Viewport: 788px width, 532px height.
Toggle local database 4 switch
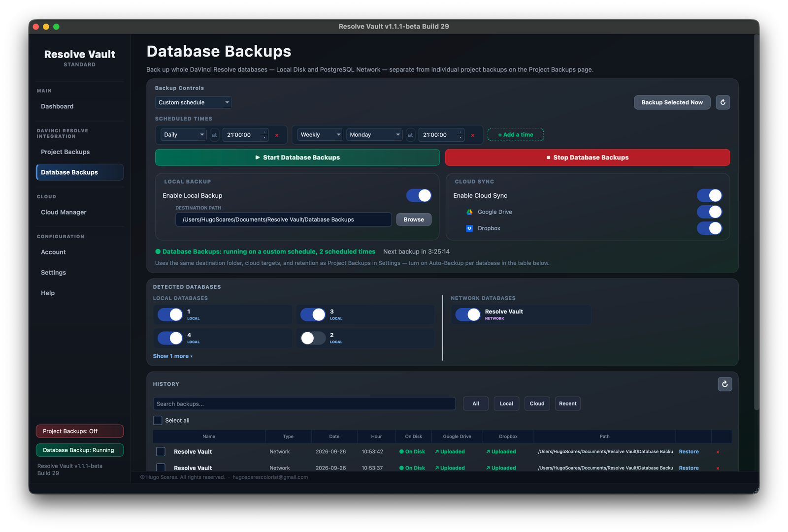tap(170, 338)
